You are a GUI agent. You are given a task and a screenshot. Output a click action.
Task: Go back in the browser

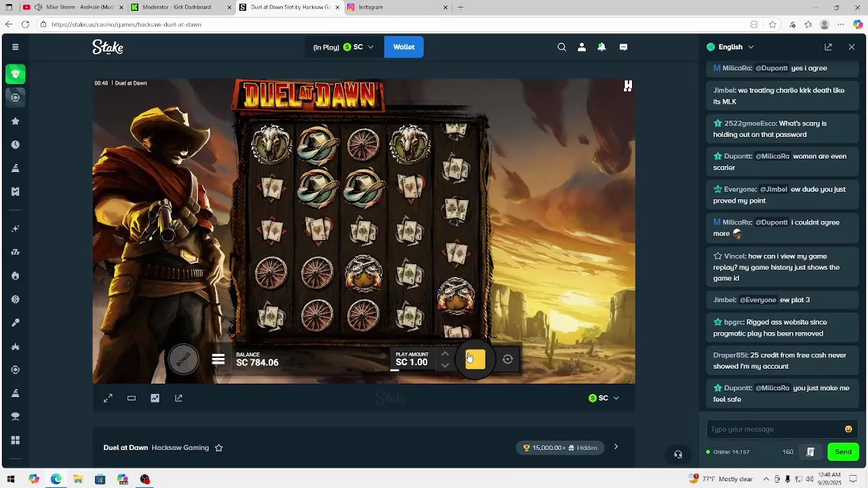pyautogui.click(x=9, y=24)
